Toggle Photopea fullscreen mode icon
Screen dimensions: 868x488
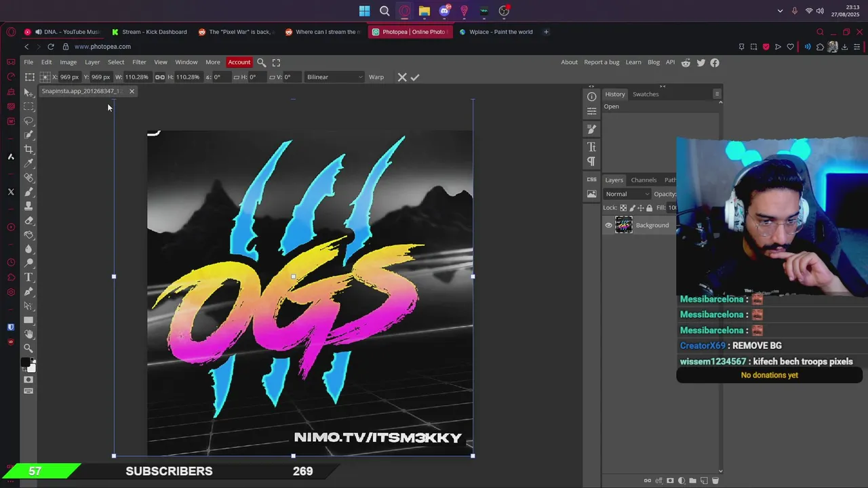(x=276, y=62)
